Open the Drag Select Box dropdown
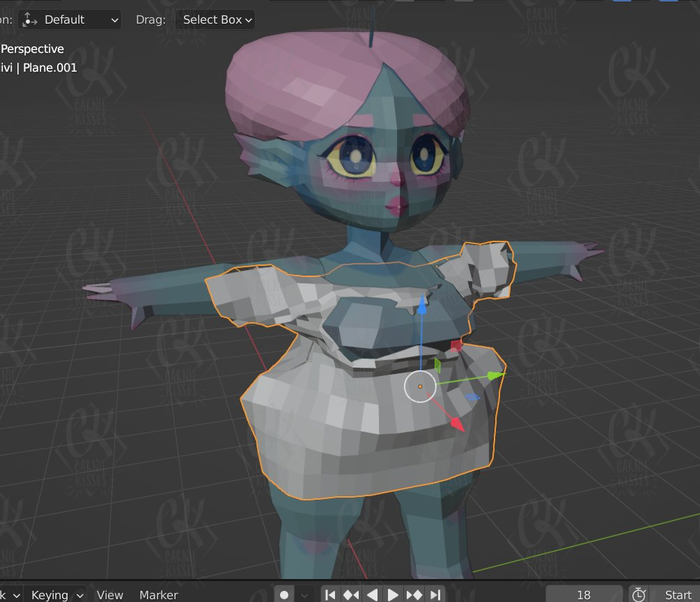Image resolution: width=700 pixels, height=602 pixels. 217,19
